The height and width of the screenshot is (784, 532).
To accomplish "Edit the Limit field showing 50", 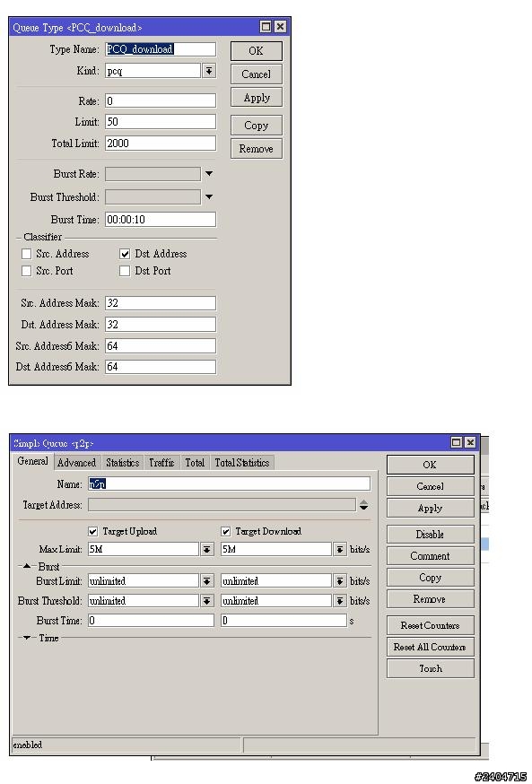I will point(161,122).
